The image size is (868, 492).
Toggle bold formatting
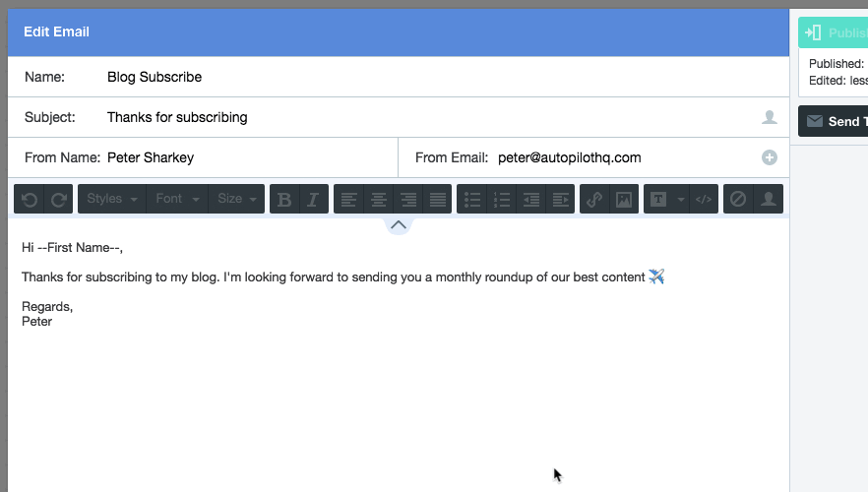tap(284, 200)
